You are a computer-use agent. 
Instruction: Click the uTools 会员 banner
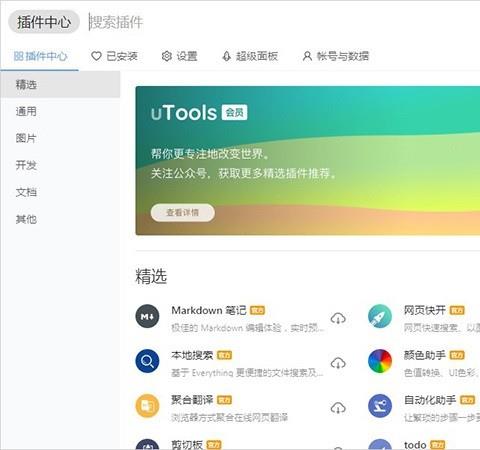pyautogui.click(x=308, y=161)
